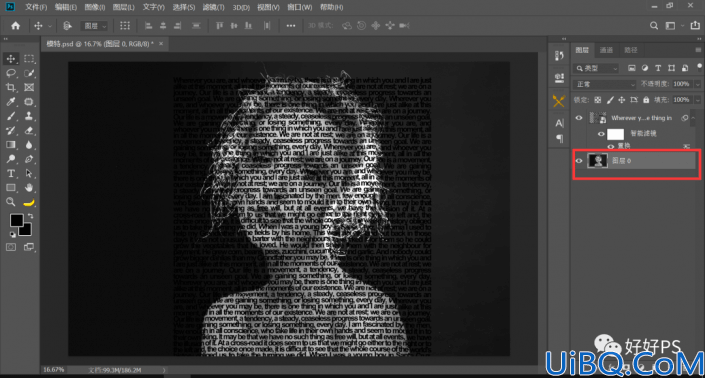Click the Home button in the options bar
This screenshot has height=378, width=705.
pos(15,26)
